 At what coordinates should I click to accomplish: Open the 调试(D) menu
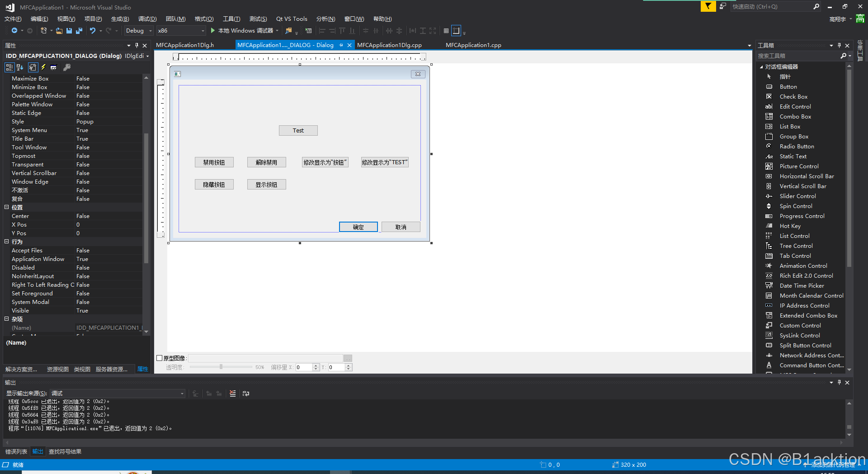click(x=147, y=19)
